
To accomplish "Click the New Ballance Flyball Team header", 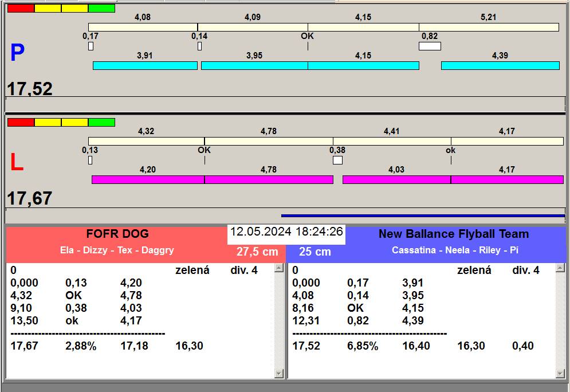I will [454, 234].
